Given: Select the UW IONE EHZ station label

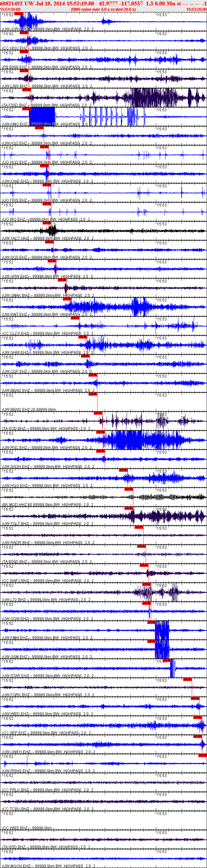Looking at the screenshot, I should (x=48, y=182).
